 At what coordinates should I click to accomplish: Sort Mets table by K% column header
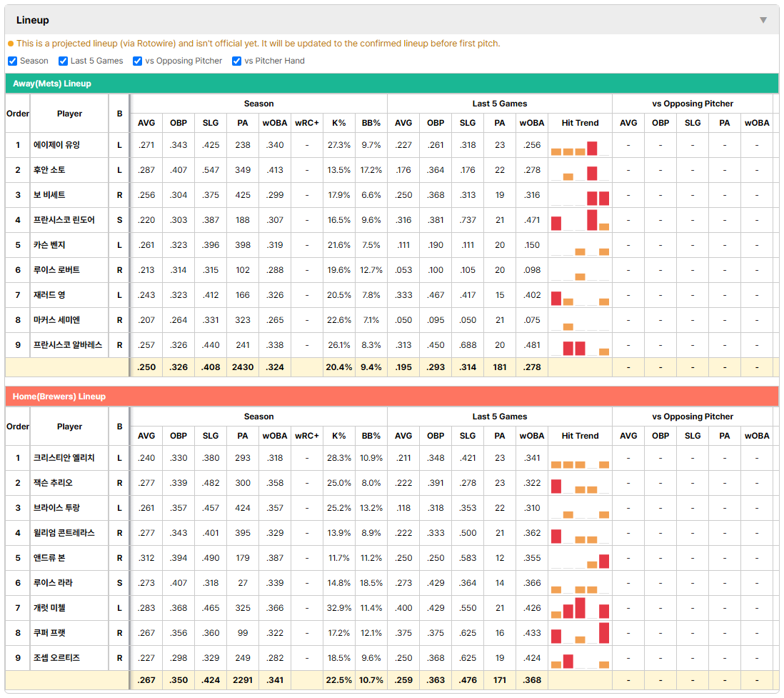[338, 123]
